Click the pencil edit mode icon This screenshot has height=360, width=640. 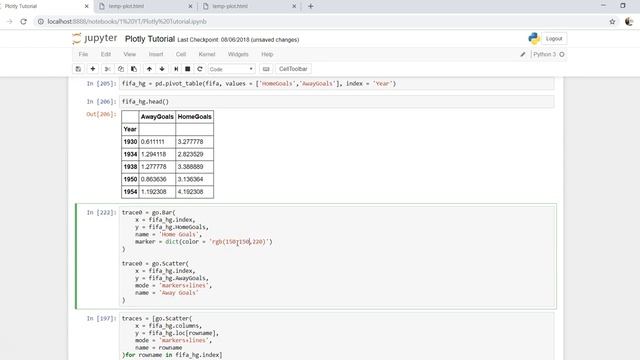522,54
